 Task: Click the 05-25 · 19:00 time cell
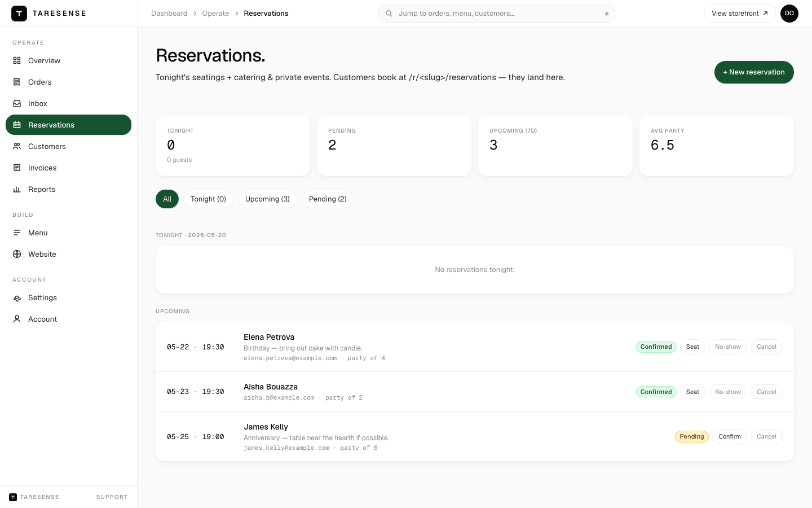196,437
